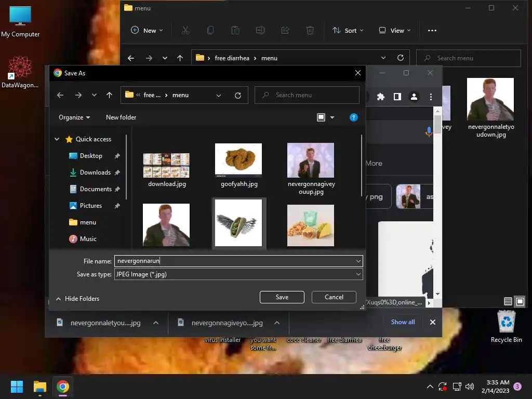This screenshot has height=399, width=532.
Task: Go up one folder in File Explorer
Action: point(180,58)
